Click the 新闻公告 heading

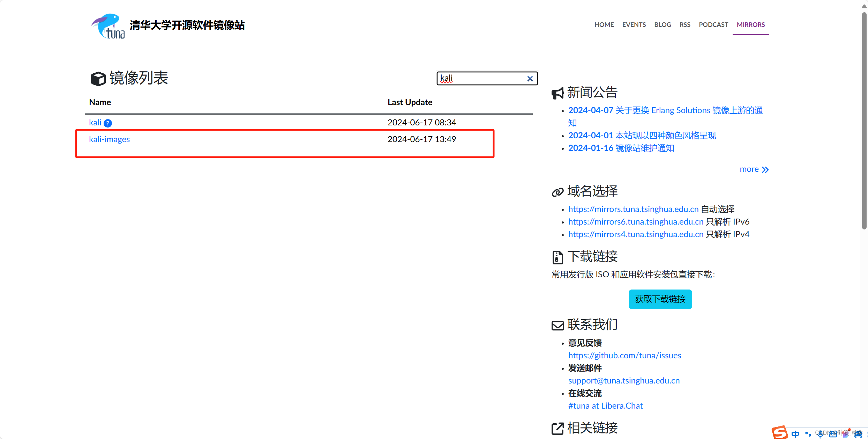point(592,93)
